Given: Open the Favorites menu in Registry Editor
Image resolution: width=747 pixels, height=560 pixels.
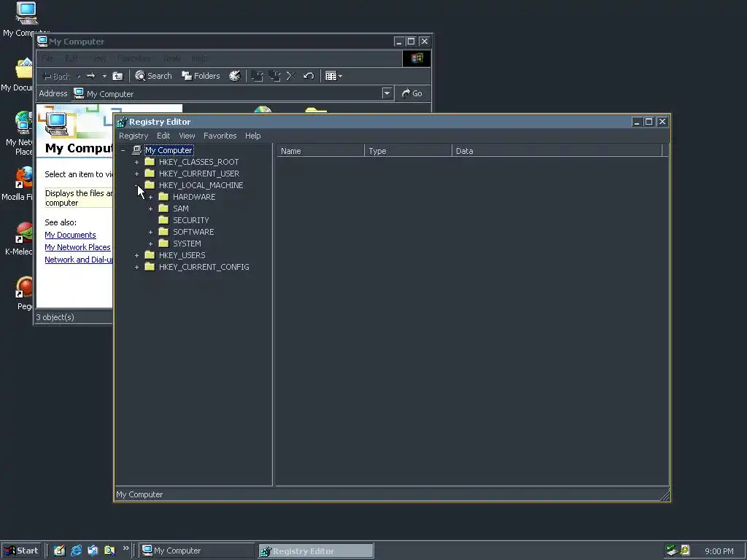Looking at the screenshot, I should 220,136.
